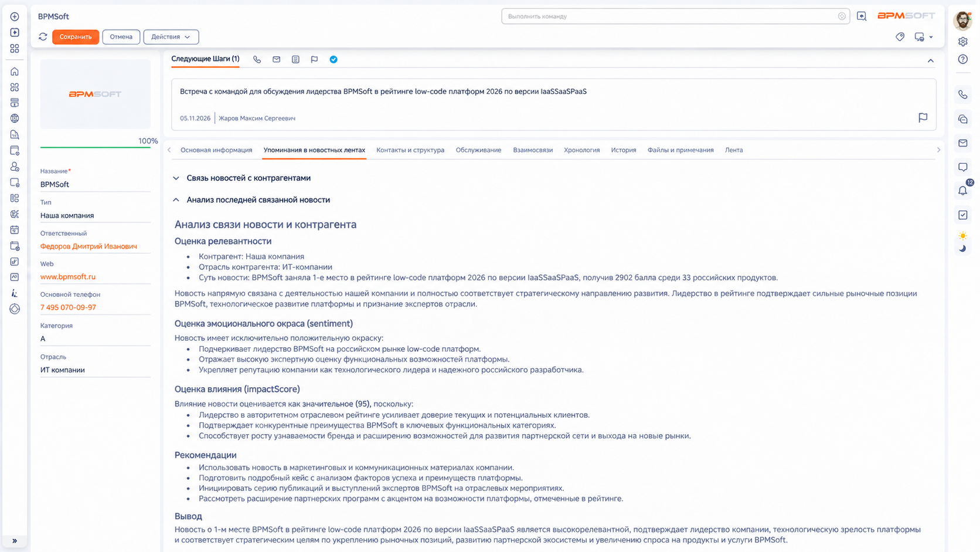Open system settings gear icon
This screenshot has height=552, width=980.
click(x=963, y=42)
